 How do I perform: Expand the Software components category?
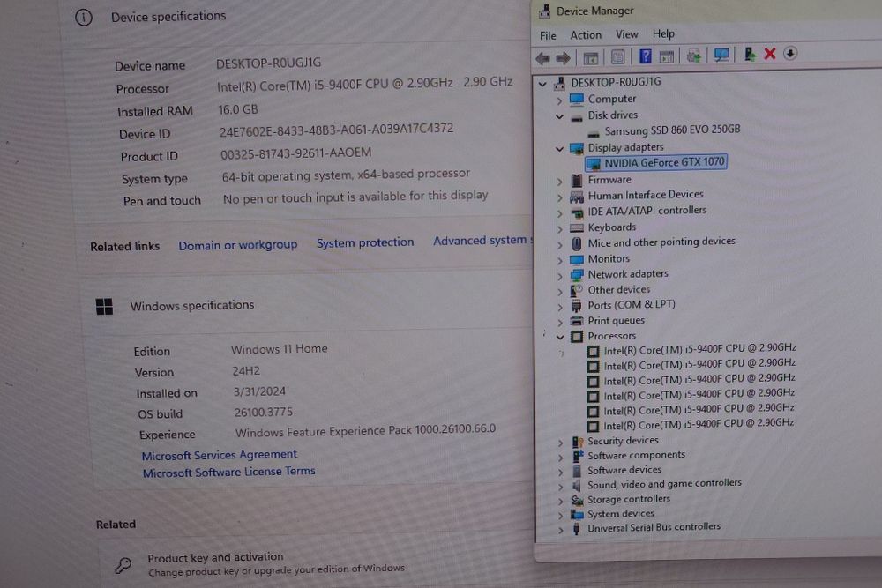tap(560, 457)
